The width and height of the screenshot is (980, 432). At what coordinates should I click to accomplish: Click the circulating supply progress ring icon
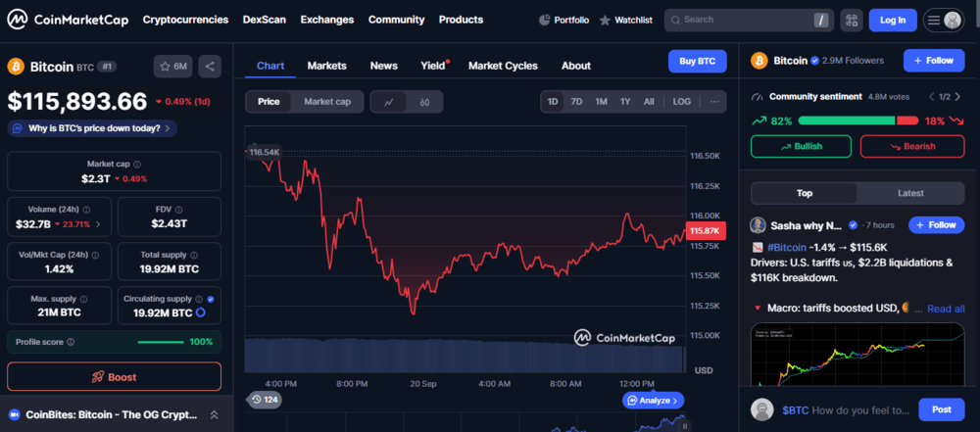coord(201,312)
